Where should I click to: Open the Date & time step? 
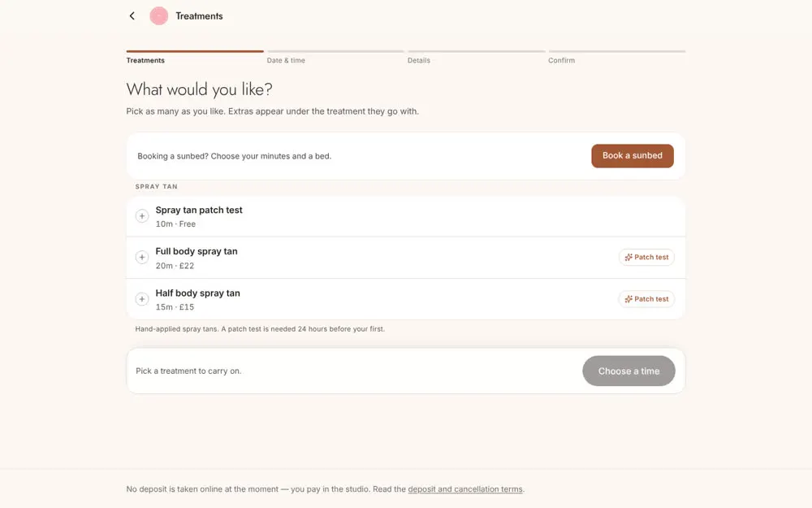(x=335, y=57)
